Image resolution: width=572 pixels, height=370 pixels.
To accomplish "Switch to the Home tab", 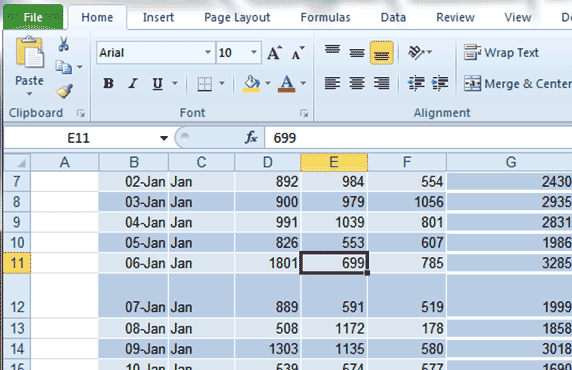I will click(97, 18).
